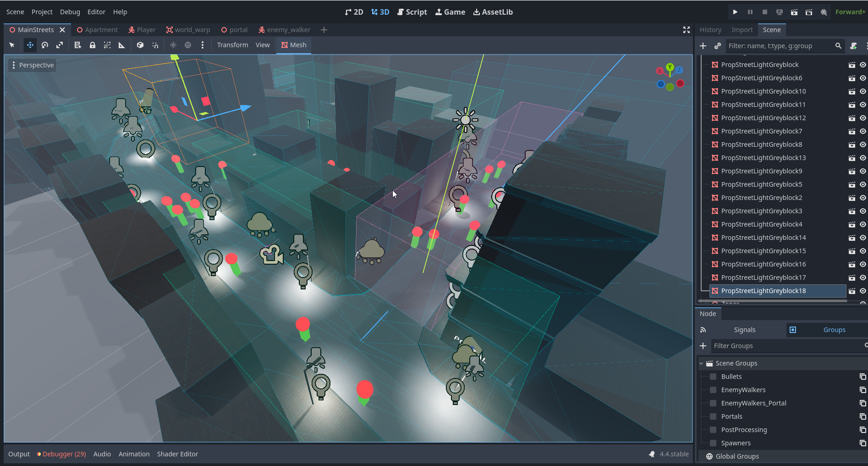This screenshot has width=868, height=466.
Task: Open PropStreetLightGreyblock10 scene in editor icon
Action: [x=852, y=91]
